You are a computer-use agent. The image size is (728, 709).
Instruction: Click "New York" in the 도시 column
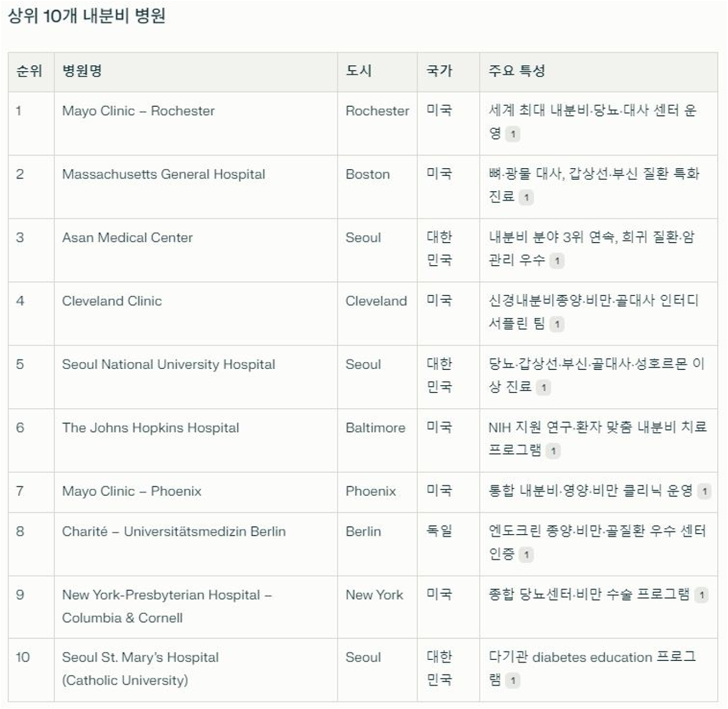pyautogui.click(x=374, y=595)
